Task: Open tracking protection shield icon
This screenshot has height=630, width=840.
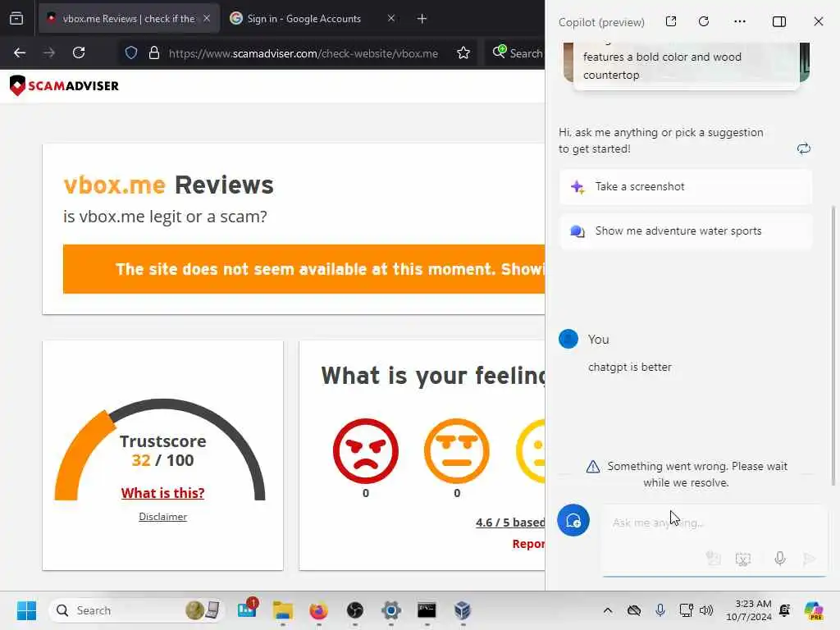Action: pyautogui.click(x=131, y=52)
